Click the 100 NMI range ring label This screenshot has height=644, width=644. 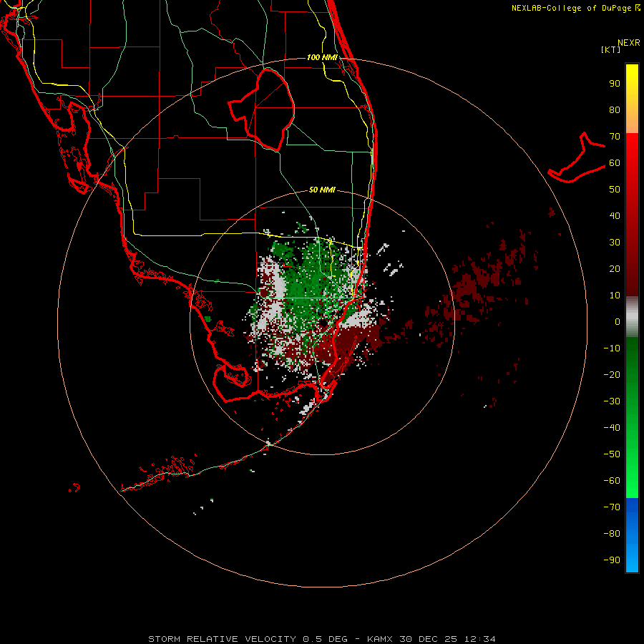(x=322, y=57)
